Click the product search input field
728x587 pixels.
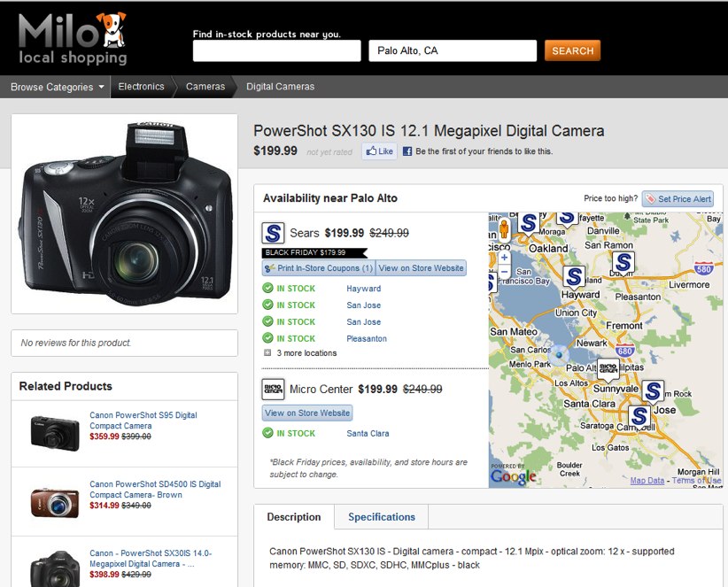276,50
